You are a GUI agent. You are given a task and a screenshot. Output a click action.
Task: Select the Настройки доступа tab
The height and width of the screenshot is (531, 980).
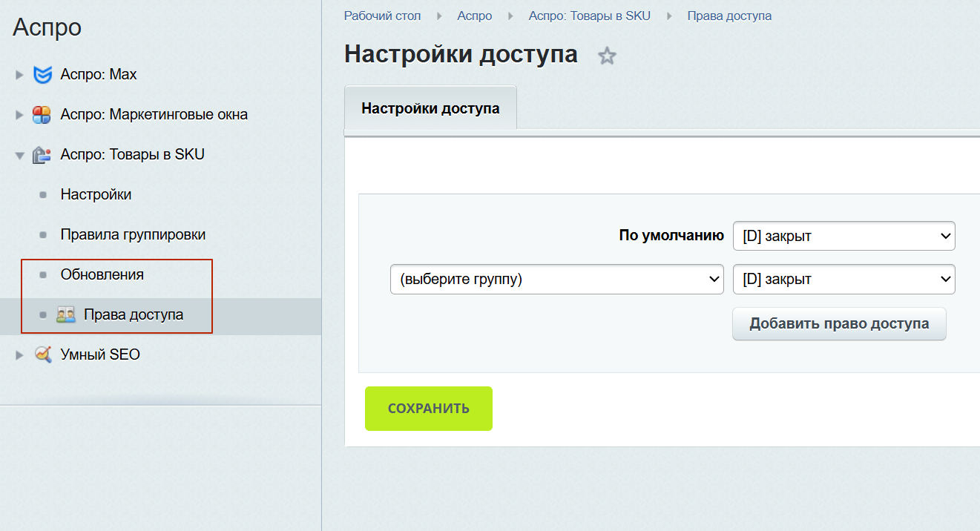pos(430,108)
